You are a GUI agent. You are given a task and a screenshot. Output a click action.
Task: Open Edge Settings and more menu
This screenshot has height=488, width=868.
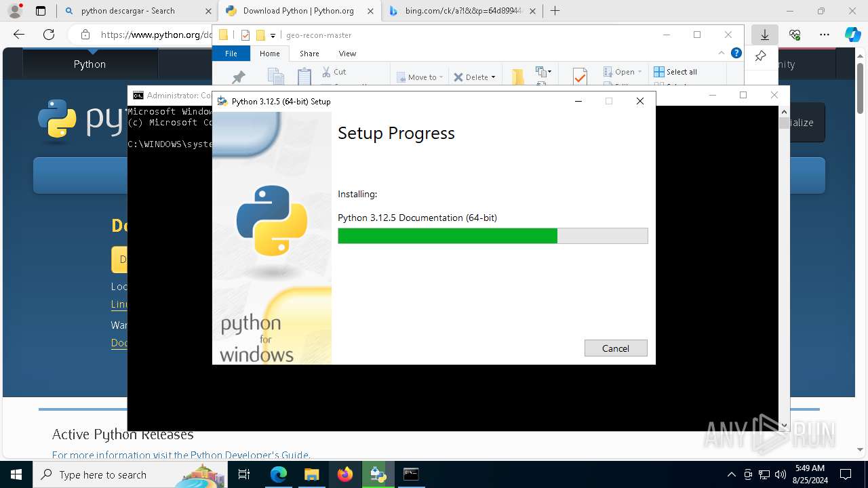[824, 35]
